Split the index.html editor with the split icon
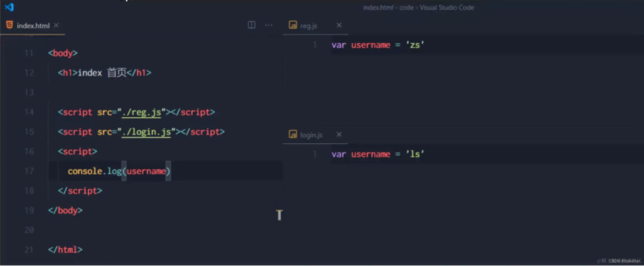This screenshot has height=266, width=644. click(252, 25)
